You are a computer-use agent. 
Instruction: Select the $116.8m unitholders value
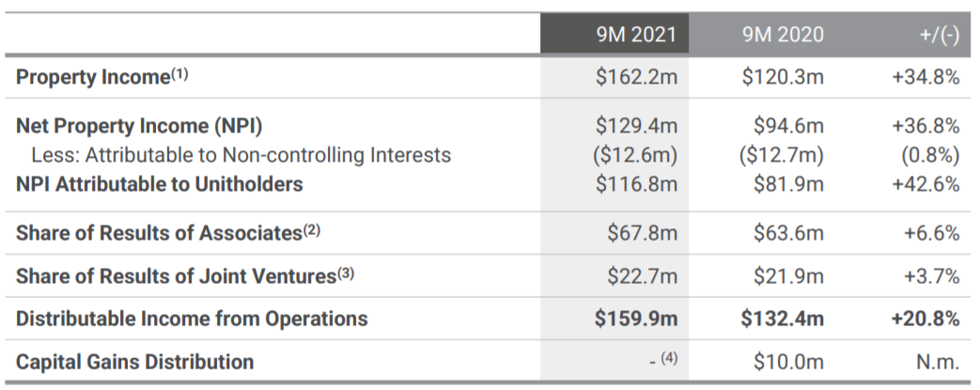point(636,184)
